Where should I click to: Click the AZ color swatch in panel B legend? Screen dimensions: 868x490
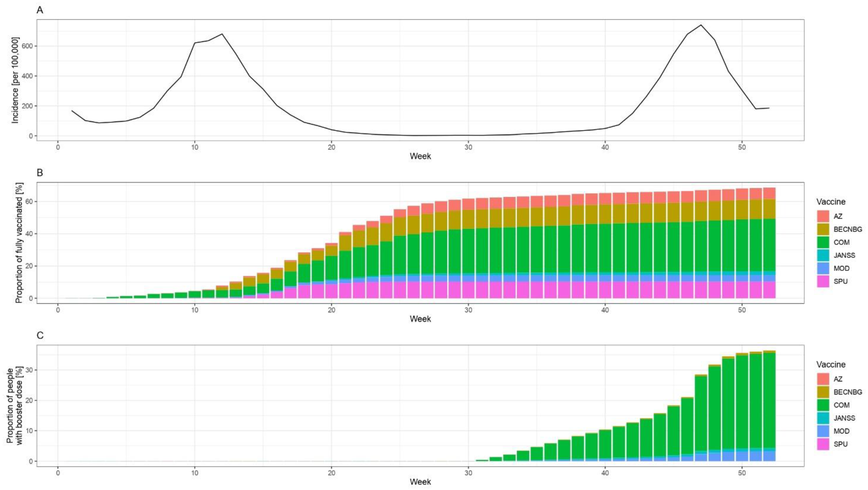click(x=823, y=216)
